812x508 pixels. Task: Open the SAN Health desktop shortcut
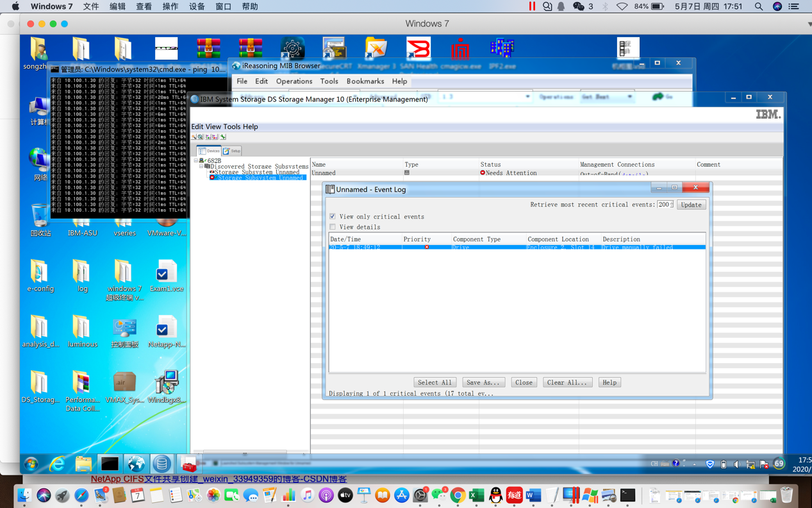pyautogui.click(x=418, y=53)
